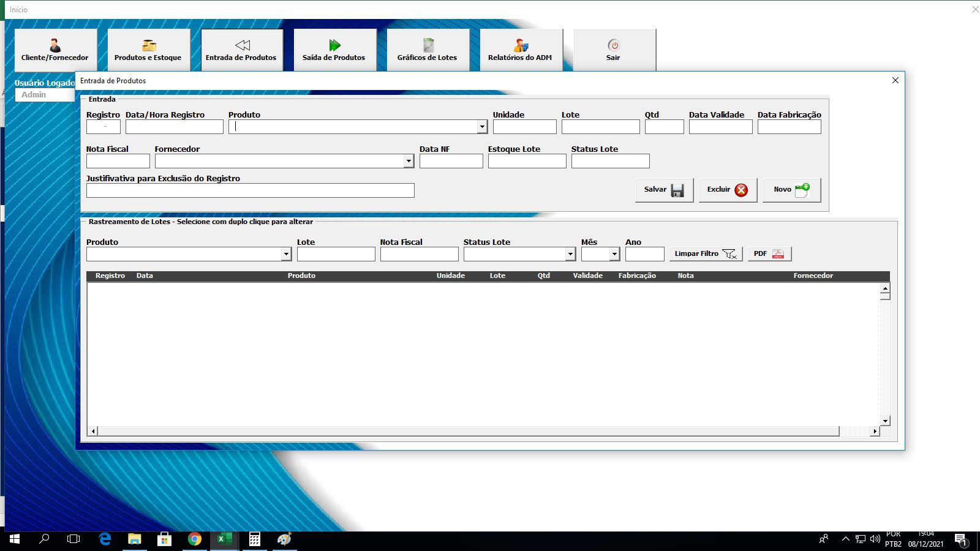Open the Status Lote filter dropdown
This screenshot has width=980, height=551.
pos(570,254)
